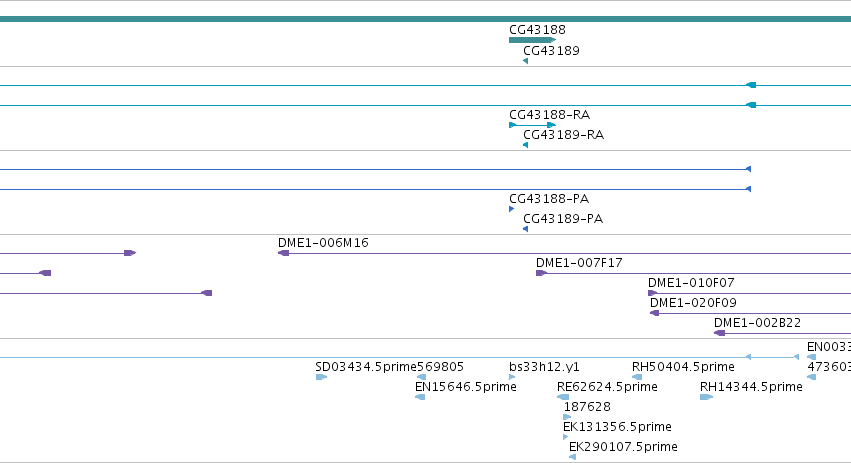Select the EK131356.5prime EST arrow

(566, 437)
